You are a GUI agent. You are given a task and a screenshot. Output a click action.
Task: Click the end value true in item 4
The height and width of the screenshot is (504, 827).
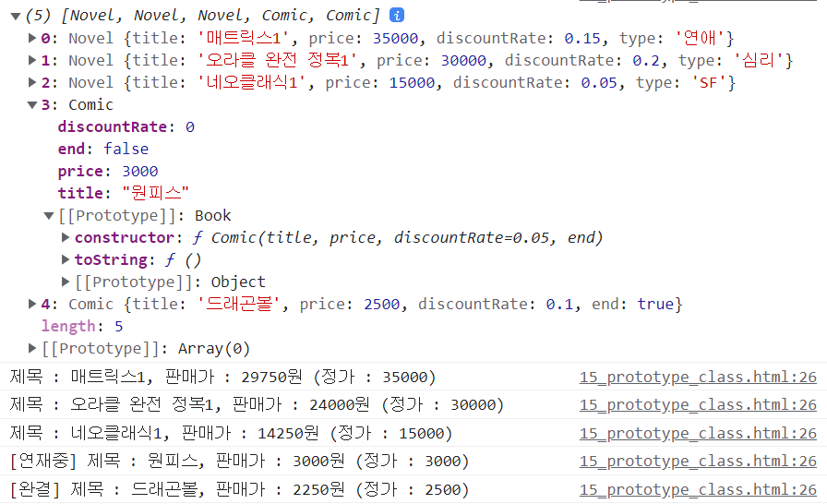(x=655, y=305)
